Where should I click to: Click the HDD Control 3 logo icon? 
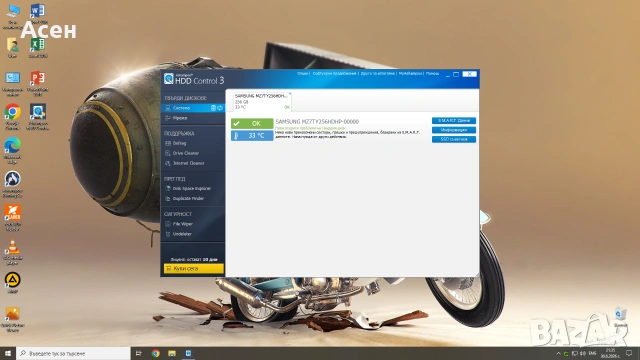tap(169, 78)
